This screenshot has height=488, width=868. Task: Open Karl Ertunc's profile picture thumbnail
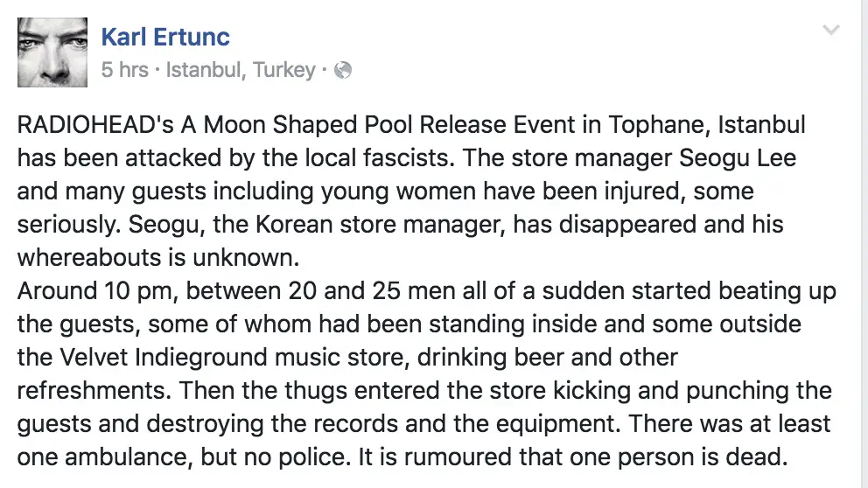(52, 52)
